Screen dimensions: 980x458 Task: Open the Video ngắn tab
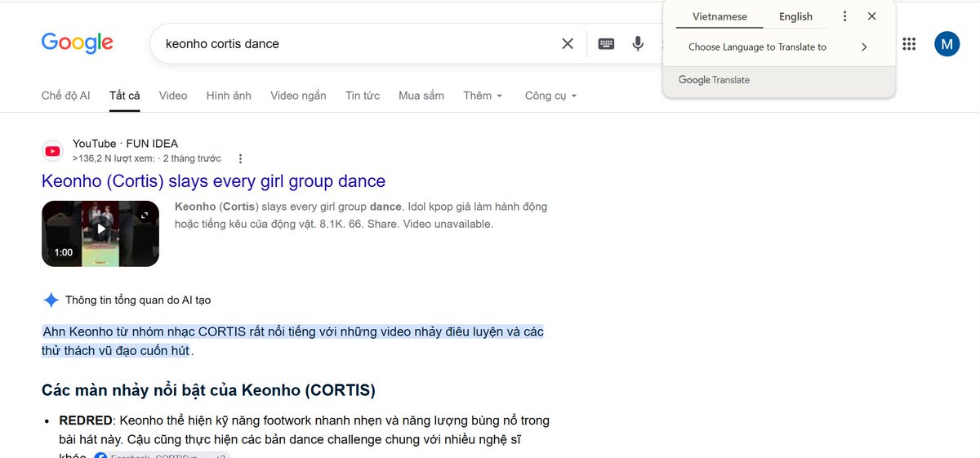pyautogui.click(x=298, y=96)
